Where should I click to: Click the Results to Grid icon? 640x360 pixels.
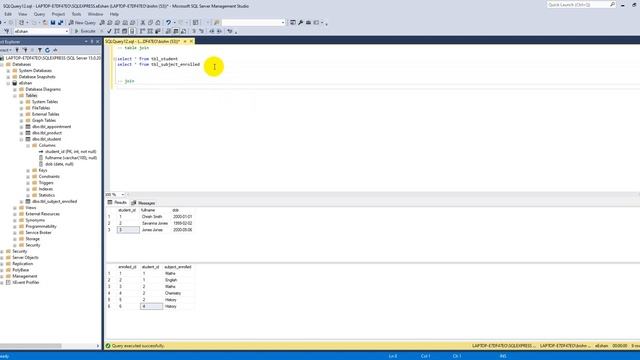point(176,31)
